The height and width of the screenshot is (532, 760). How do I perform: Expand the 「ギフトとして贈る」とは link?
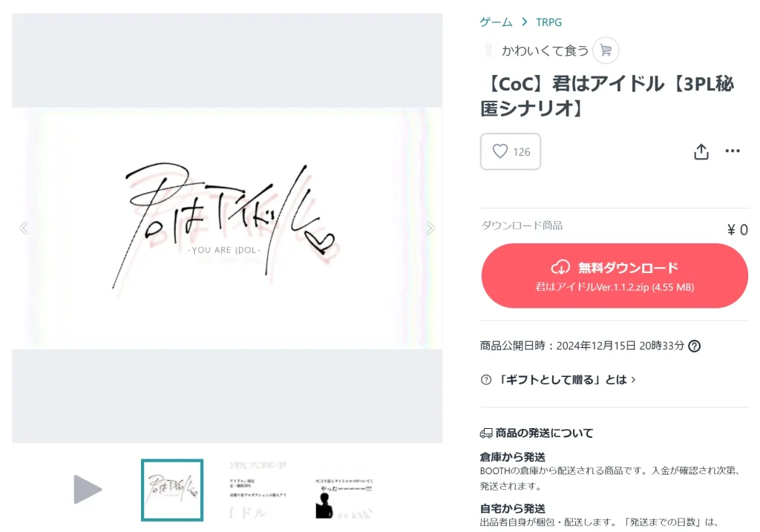tap(566, 380)
